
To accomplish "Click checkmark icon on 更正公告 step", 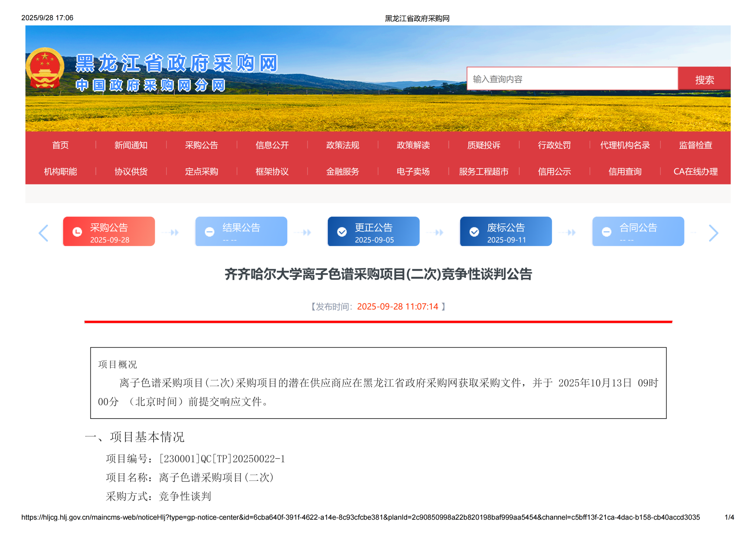I will click(342, 232).
